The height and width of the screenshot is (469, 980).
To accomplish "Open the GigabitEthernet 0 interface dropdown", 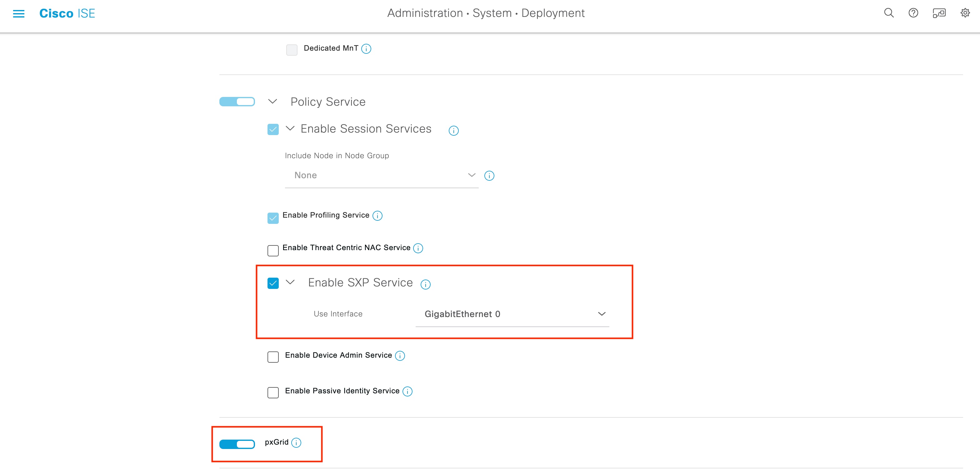I will 512,315.
